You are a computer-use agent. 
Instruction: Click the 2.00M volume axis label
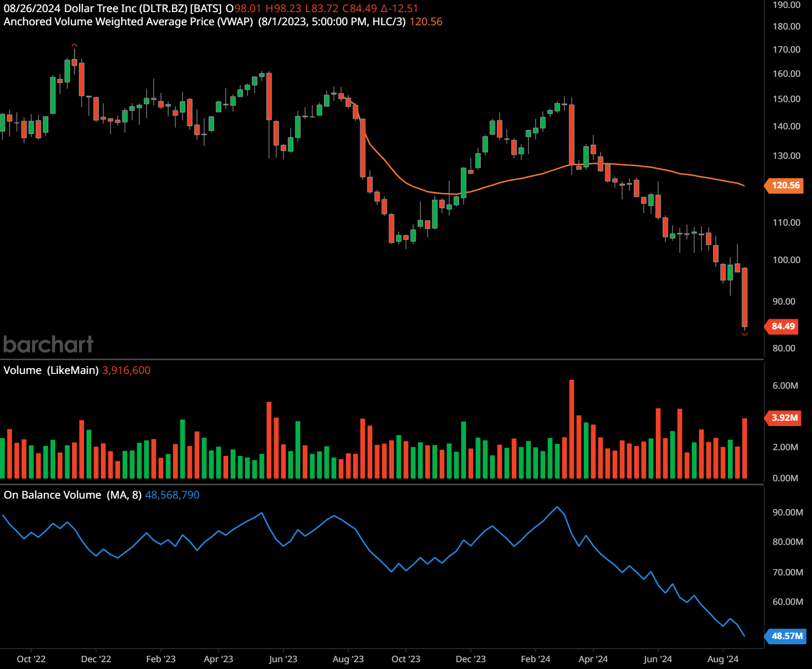[x=785, y=447]
